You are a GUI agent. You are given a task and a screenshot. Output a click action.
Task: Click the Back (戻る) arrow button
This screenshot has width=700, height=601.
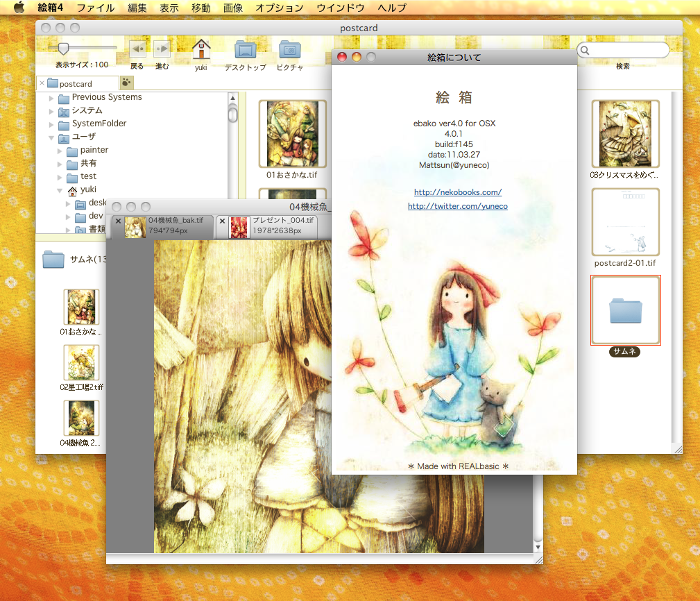point(137,49)
